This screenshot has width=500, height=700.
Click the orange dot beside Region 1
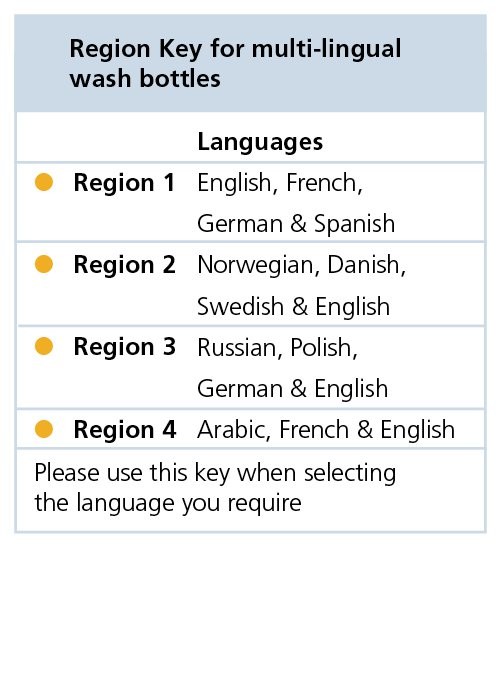point(44,182)
